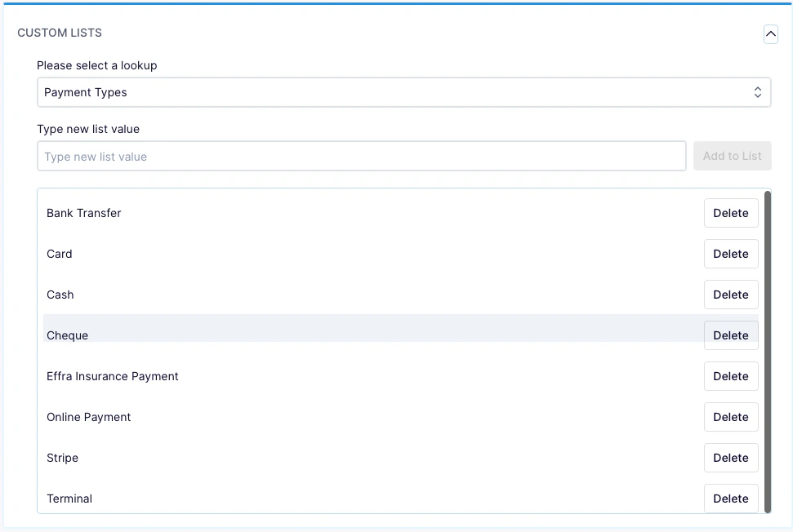Select the Bank Transfer list row
793x532 pixels.
pos(327,213)
